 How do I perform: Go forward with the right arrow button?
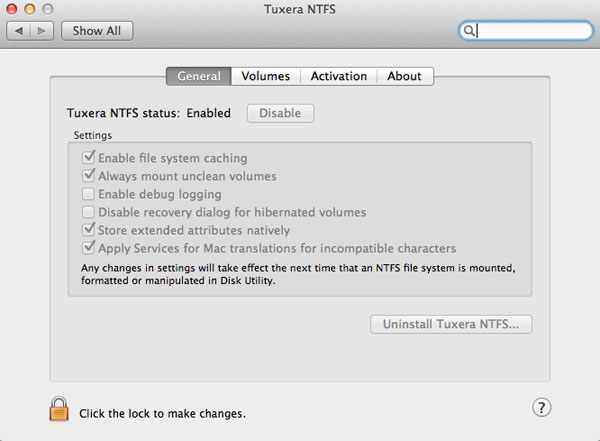42,31
